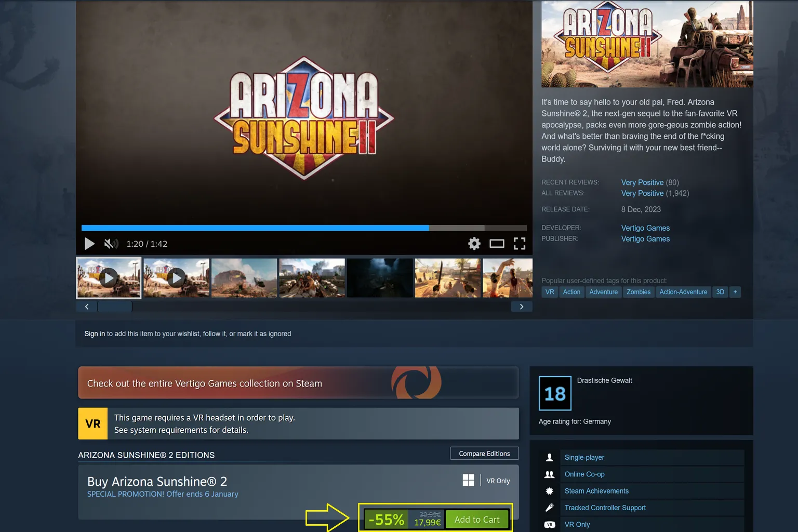The width and height of the screenshot is (798, 532).
Task: Select the second trailer thumbnail
Action: (x=177, y=278)
